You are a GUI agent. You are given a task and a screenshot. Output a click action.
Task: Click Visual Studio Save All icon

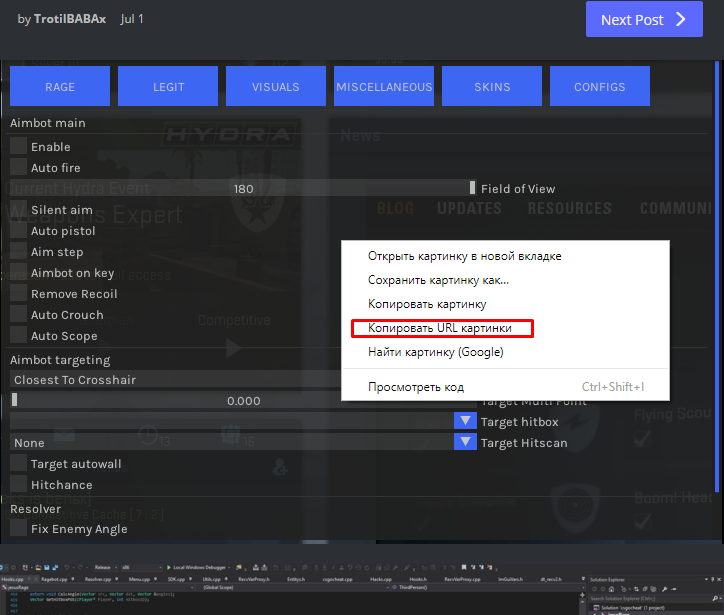pos(55,567)
